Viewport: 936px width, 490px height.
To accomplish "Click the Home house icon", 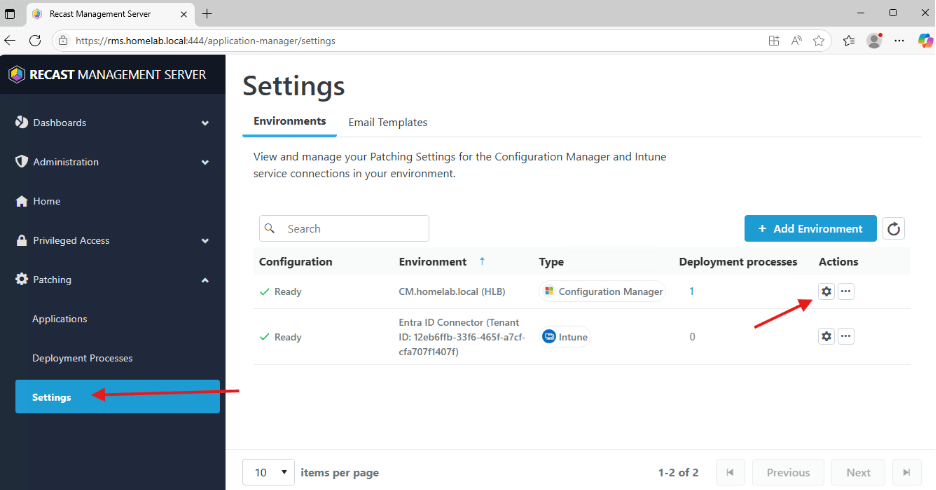I will tap(21, 201).
